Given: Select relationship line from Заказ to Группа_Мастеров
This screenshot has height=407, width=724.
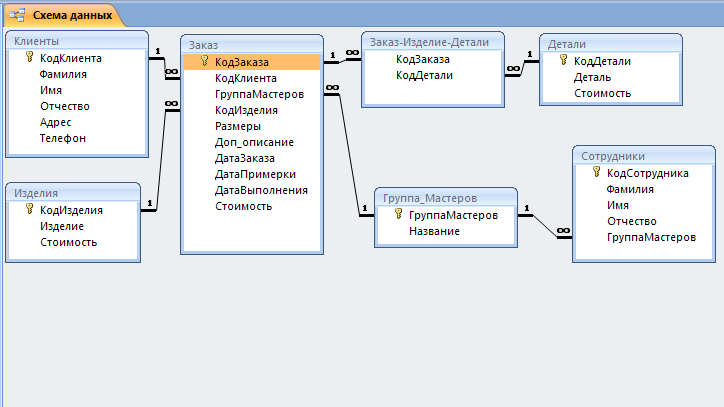Looking at the screenshot, I should [x=350, y=155].
